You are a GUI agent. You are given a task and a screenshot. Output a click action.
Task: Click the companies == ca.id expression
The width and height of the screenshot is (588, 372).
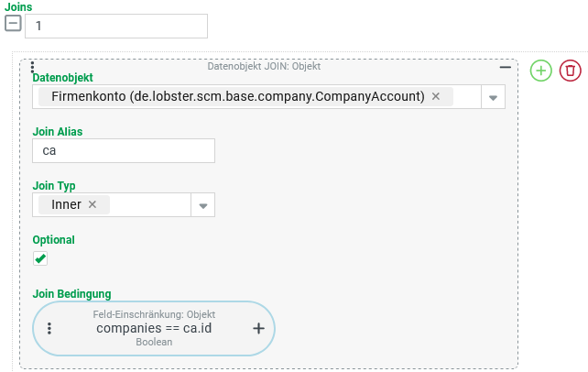point(154,328)
